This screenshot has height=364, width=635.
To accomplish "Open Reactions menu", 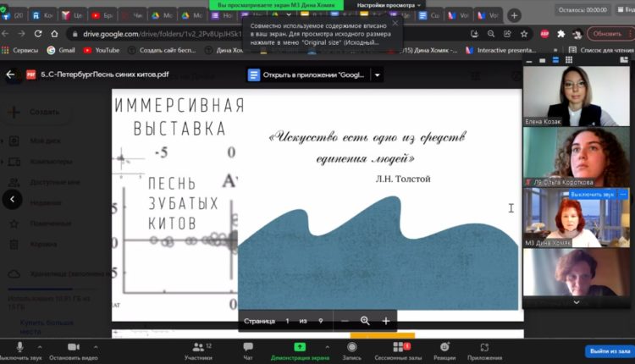I will coord(444,351).
